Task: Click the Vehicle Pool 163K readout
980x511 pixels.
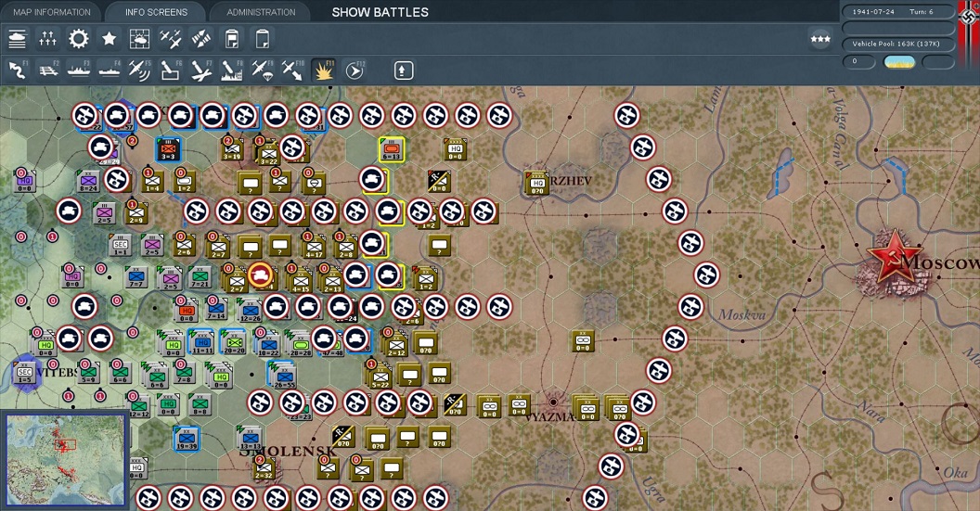Action: (896, 44)
